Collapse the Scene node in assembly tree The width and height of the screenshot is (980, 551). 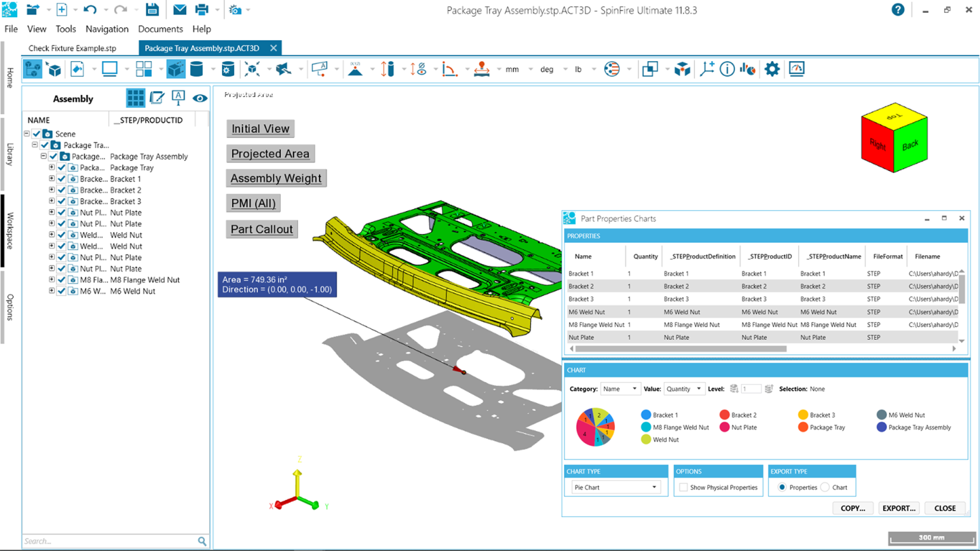pyautogui.click(x=26, y=134)
